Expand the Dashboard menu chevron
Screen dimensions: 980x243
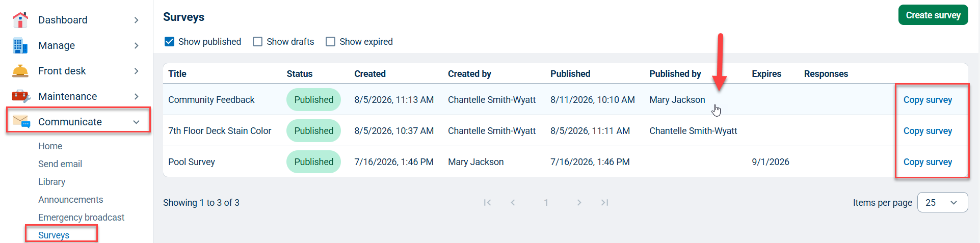tap(136, 20)
